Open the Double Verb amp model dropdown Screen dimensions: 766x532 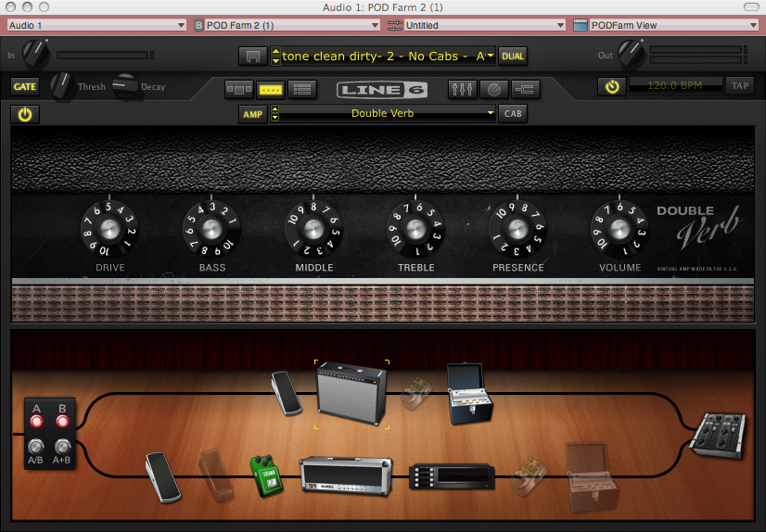(383, 114)
